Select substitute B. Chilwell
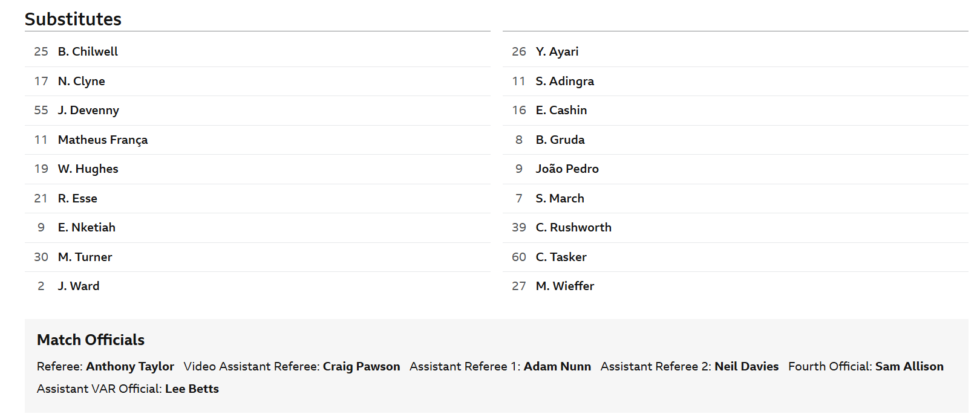 257,52
